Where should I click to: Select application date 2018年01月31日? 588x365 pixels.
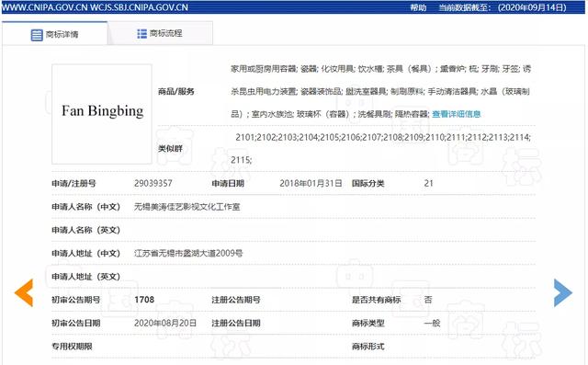(x=311, y=184)
